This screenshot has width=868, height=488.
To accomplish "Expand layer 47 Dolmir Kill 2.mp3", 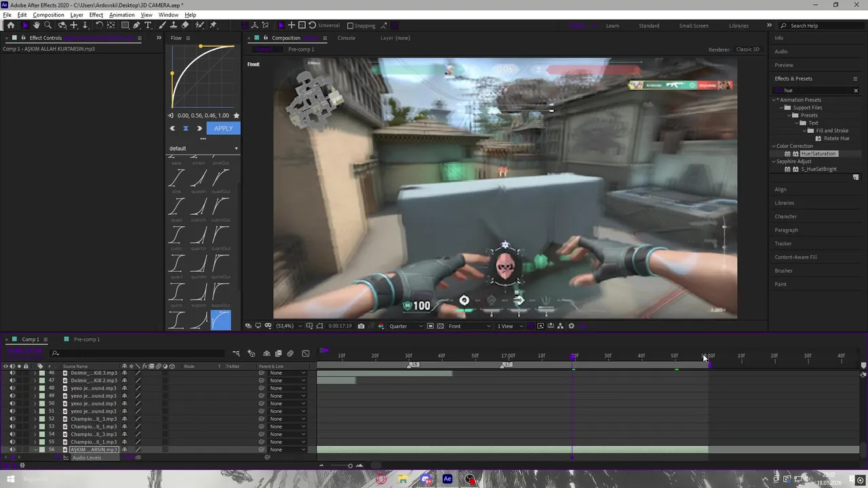I will [x=35, y=381].
